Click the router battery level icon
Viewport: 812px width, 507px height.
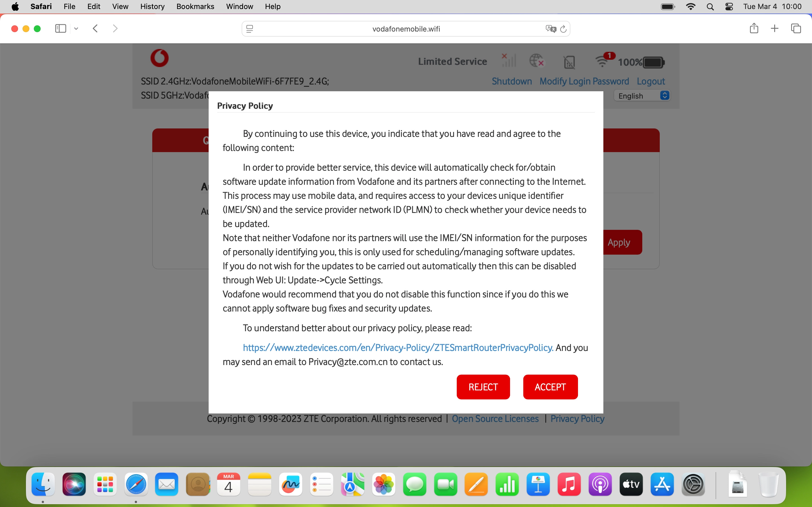pyautogui.click(x=653, y=62)
